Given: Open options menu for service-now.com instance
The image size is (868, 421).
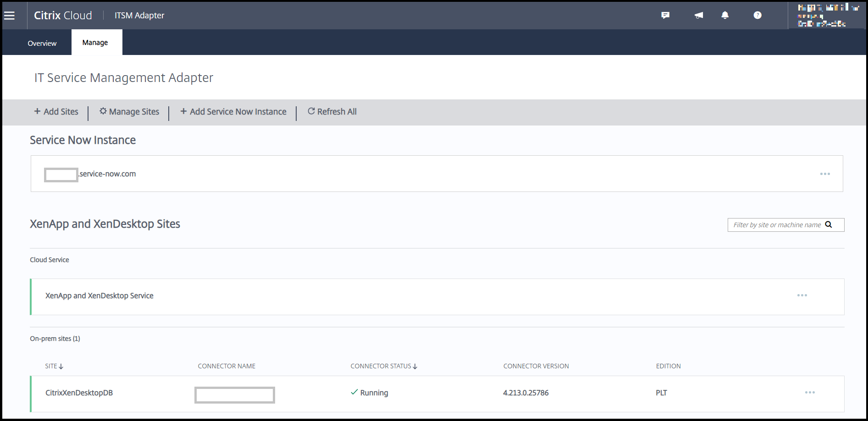Looking at the screenshot, I should [x=825, y=174].
